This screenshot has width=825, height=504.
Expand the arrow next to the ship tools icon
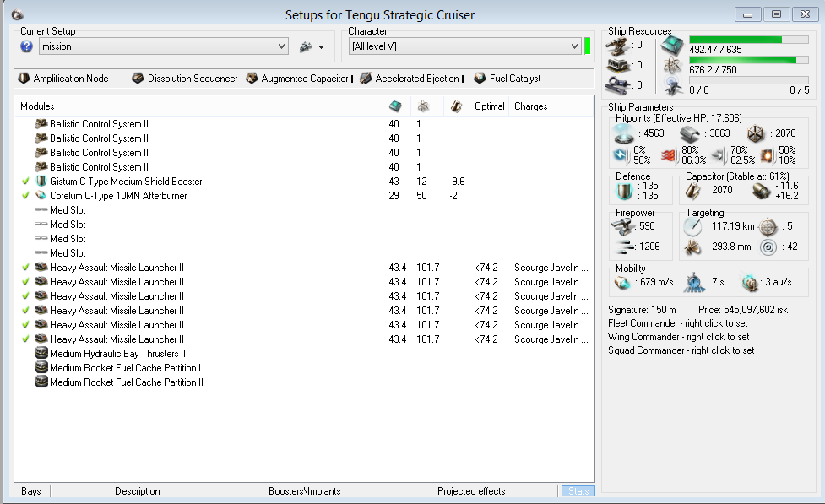322,47
